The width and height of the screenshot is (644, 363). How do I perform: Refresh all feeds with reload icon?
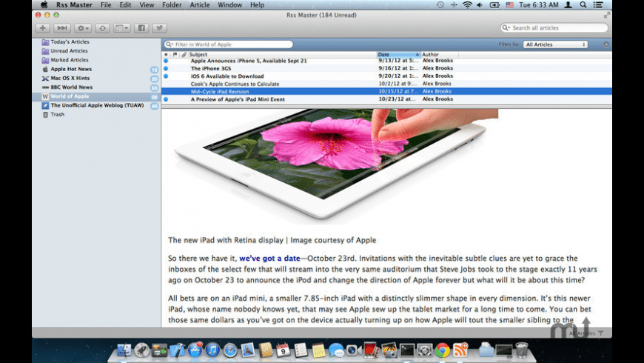click(102, 28)
